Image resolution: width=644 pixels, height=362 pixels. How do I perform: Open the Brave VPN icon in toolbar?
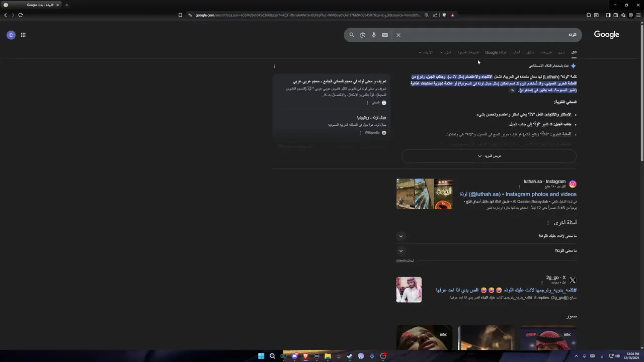630,15
